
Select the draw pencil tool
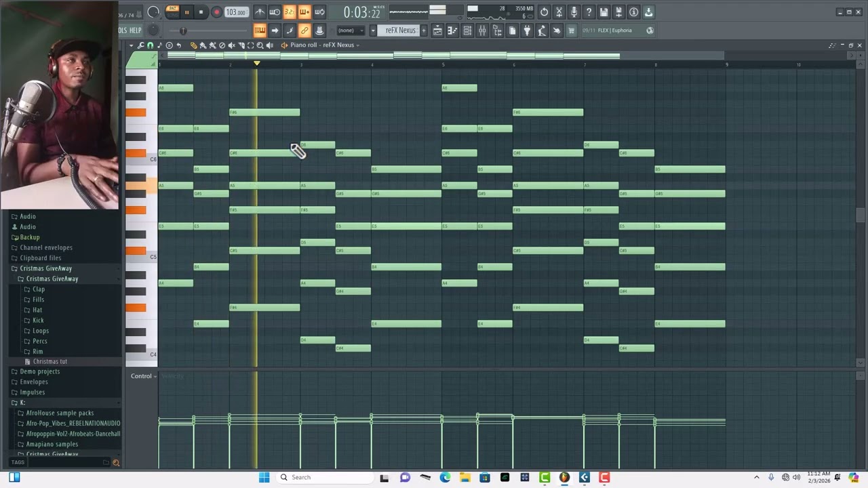[193, 45]
